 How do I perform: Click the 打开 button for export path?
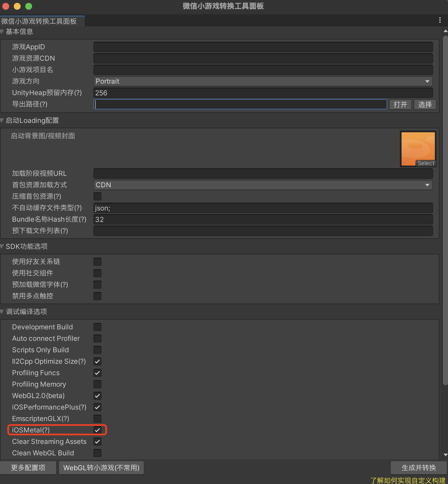tap(400, 105)
